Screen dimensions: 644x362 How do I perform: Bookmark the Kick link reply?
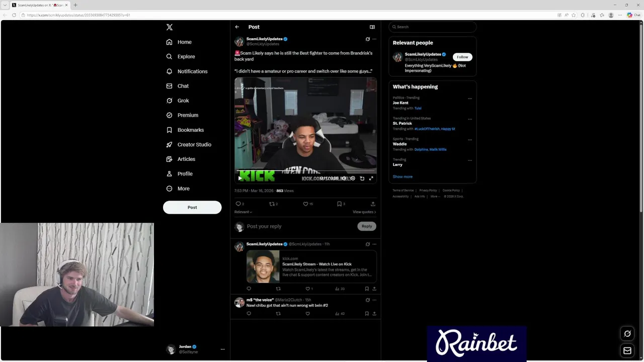367,289
